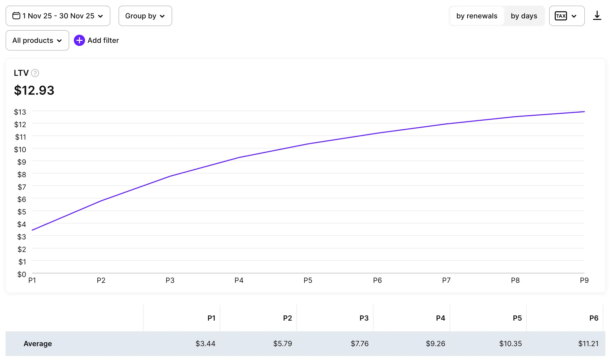Image resolution: width=614 pixels, height=364 pixels.
Task: Click the $12.93 LTV value
Action: point(34,90)
